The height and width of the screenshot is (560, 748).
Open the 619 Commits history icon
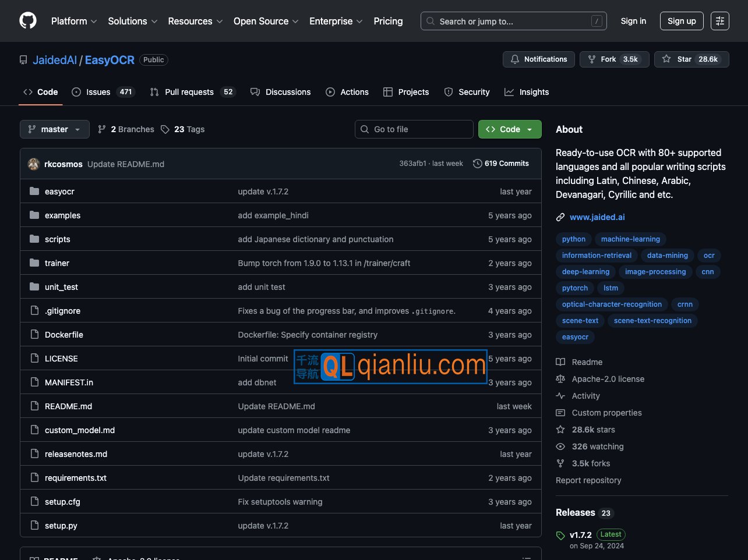tap(478, 164)
